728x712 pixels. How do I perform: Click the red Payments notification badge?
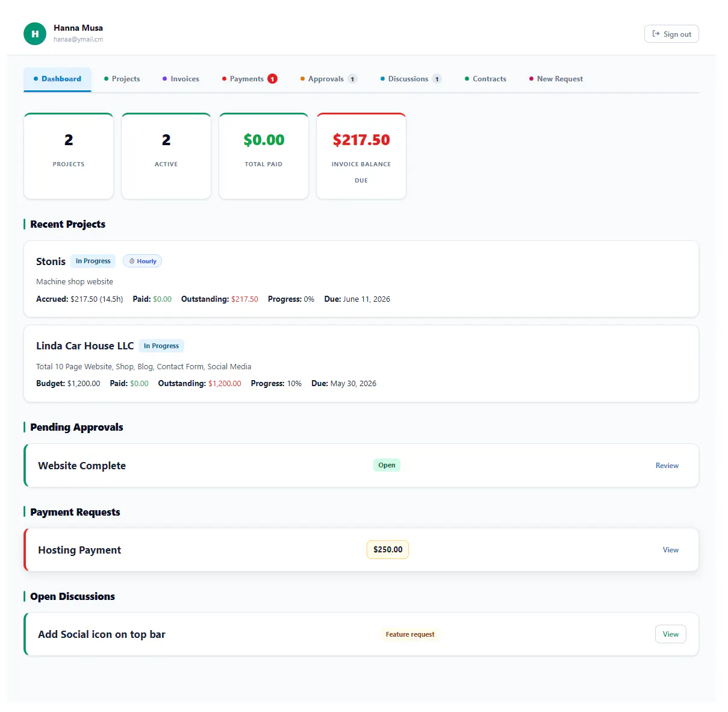(272, 79)
